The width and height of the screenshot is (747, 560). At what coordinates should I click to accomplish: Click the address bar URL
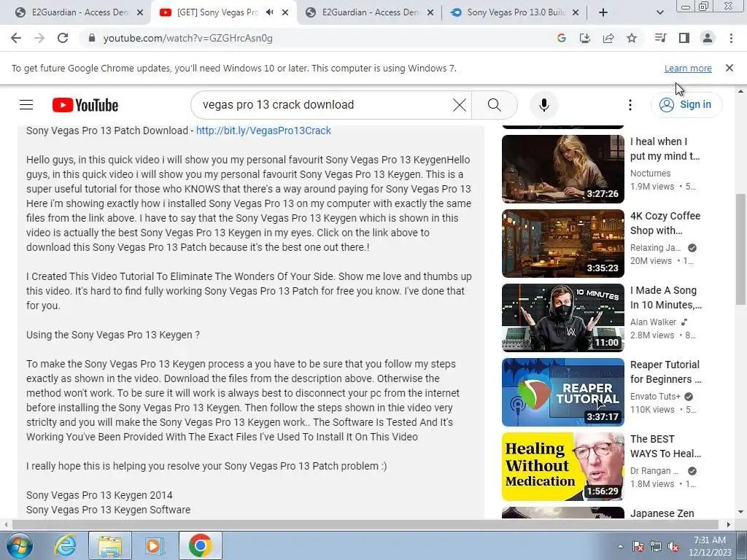187,38
